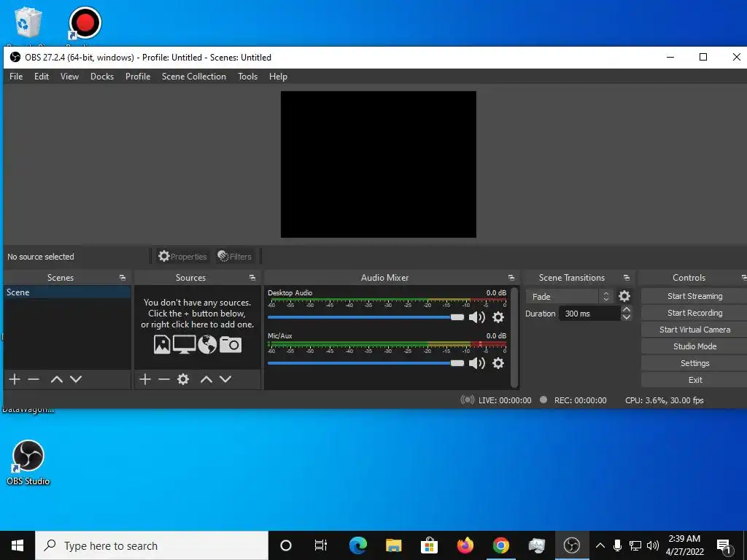The height and width of the screenshot is (560, 747).
Task: Open the File menu
Action: point(16,77)
